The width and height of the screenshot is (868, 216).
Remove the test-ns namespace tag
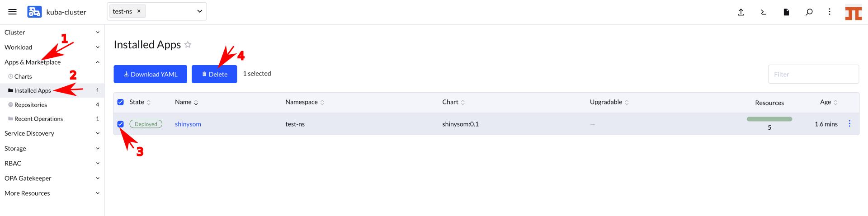tap(139, 11)
